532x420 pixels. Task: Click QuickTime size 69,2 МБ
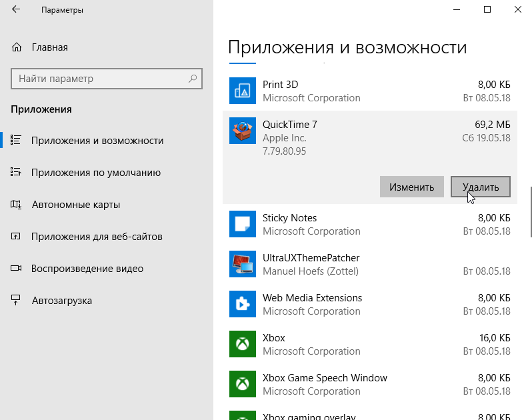tap(493, 125)
